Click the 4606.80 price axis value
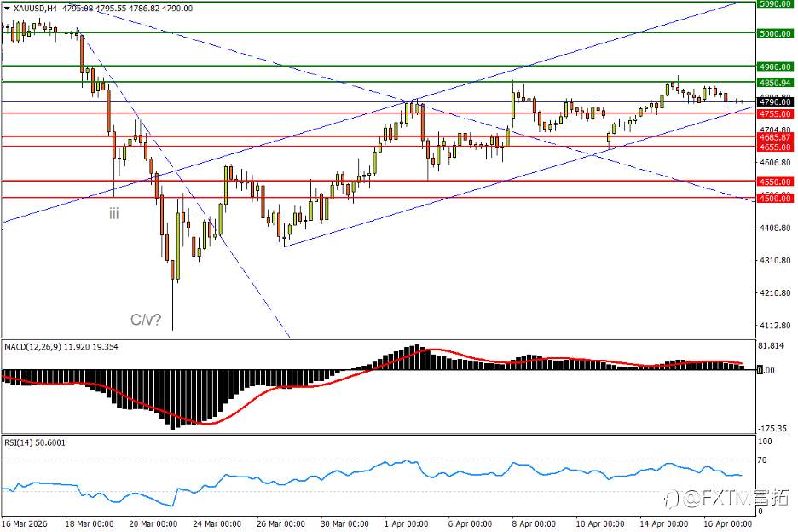 [x=775, y=163]
